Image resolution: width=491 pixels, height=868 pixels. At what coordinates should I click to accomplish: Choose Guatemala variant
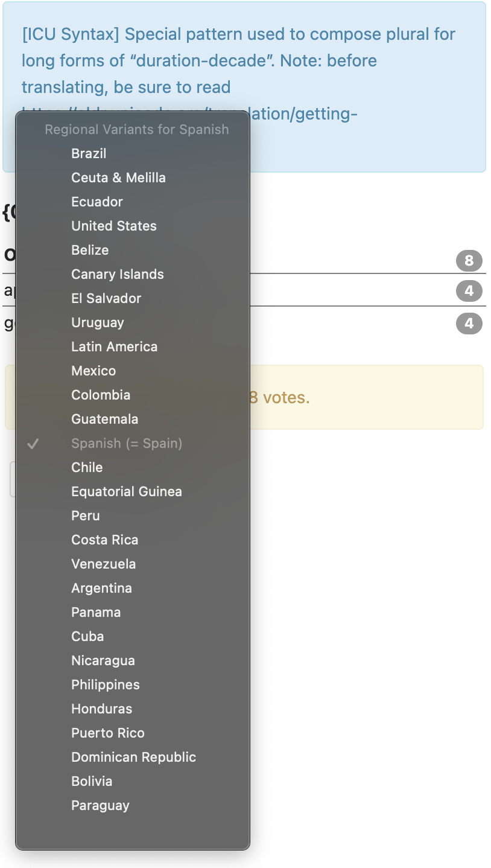pyautogui.click(x=104, y=419)
